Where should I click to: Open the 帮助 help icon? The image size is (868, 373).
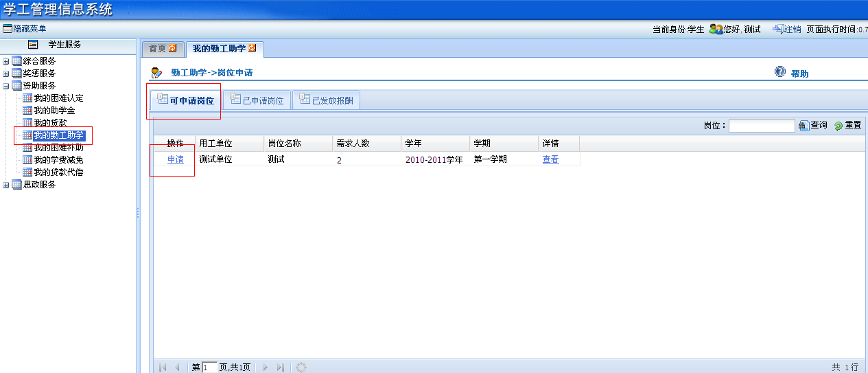(x=779, y=72)
